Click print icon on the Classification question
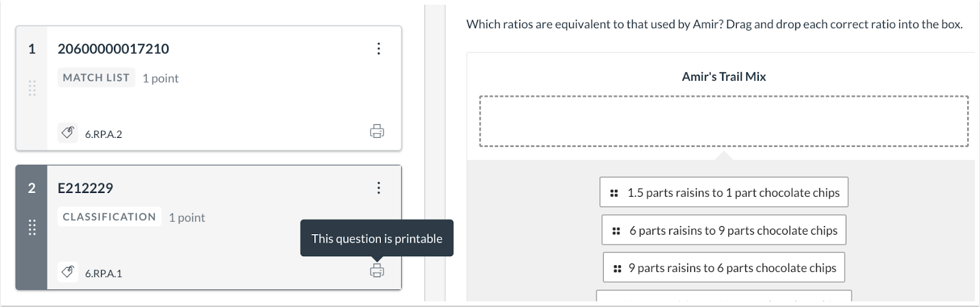Image resolution: width=980 pixels, height=307 pixels. click(x=377, y=270)
